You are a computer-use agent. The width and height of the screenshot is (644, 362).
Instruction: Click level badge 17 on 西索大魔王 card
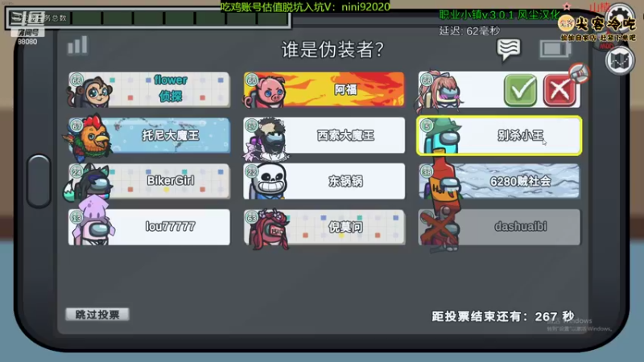251,126
